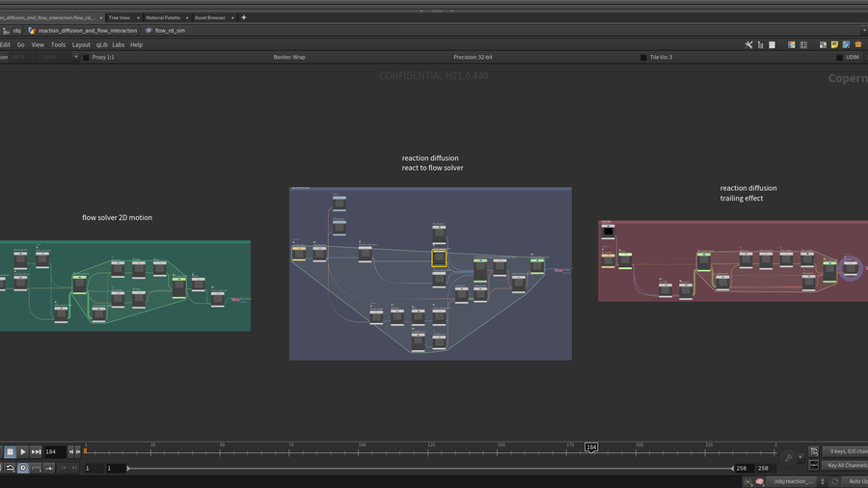This screenshot has height=488, width=868.
Task: Click the color palette icon in toolbar
Action: coord(792,44)
